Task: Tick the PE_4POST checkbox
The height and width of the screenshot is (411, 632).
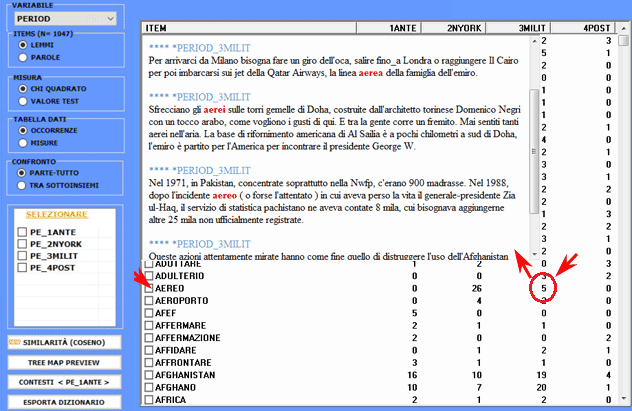Action: point(22,268)
